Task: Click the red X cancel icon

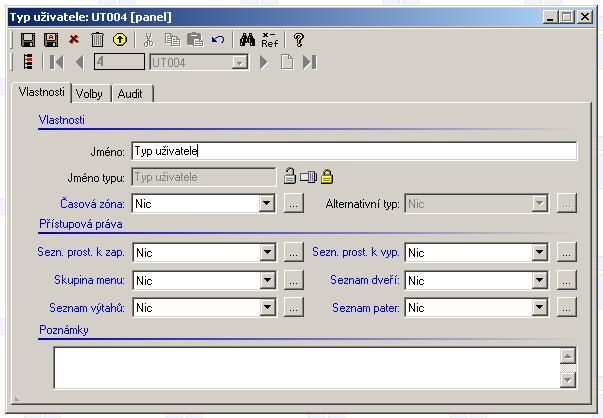Action: 74,40
